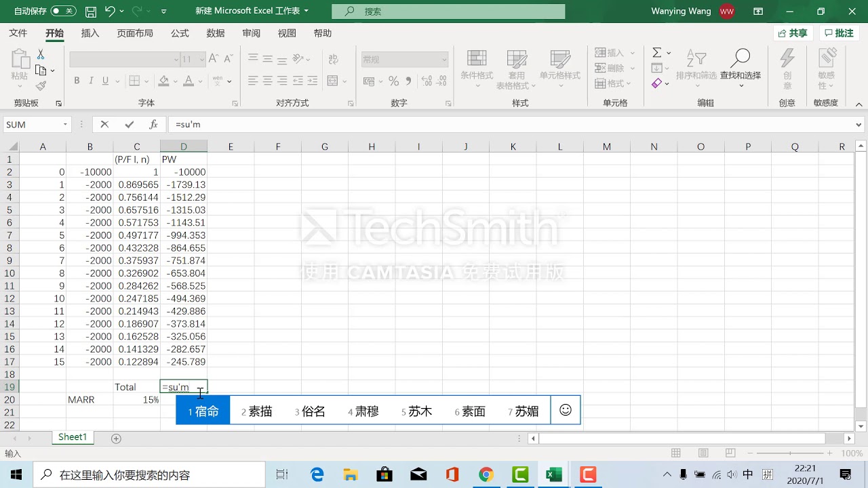Screen dimensions: 868x488
Task: Switch to the 公式 ribbon tab
Action: point(180,33)
